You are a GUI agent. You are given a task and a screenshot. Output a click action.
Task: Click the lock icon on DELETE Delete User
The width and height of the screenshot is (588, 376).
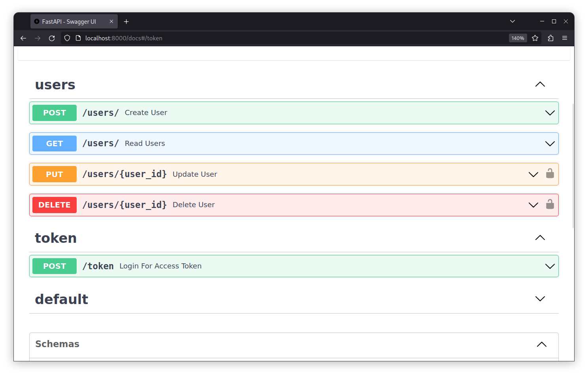pyautogui.click(x=550, y=204)
